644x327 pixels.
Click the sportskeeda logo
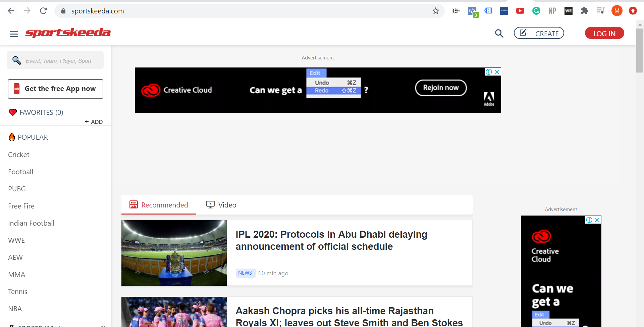(68, 33)
